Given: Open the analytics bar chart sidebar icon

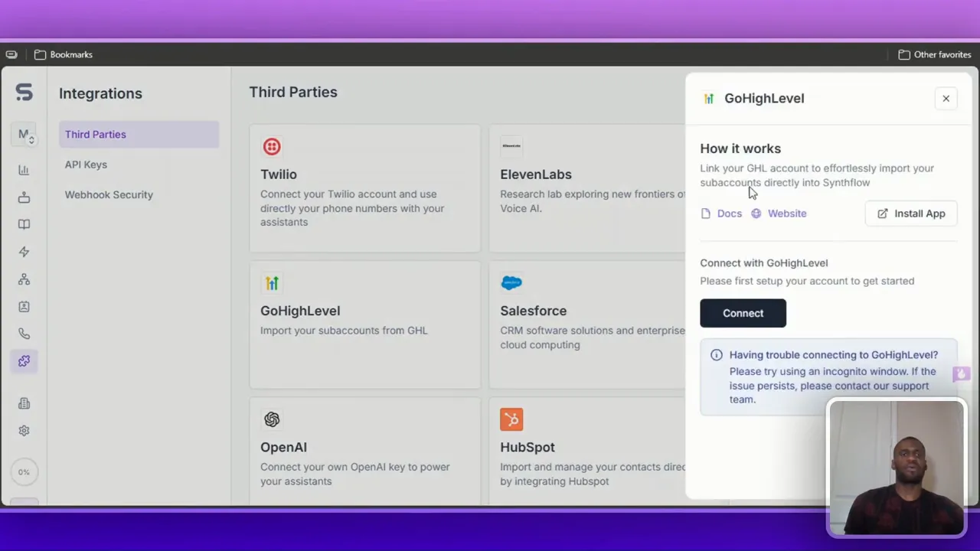Looking at the screenshot, I should coord(24,170).
